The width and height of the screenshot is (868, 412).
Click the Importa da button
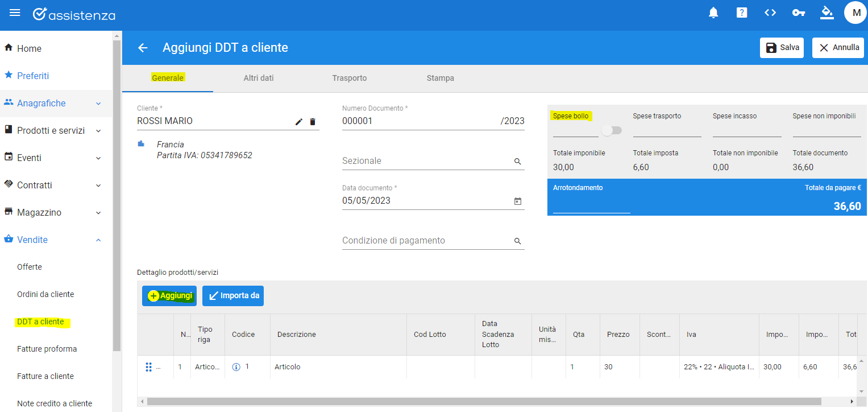click(233, 296)
